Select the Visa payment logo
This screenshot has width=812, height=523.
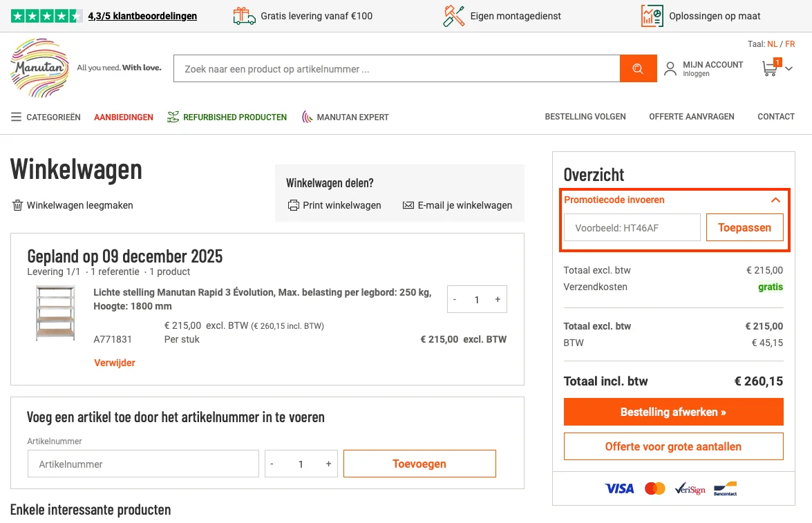coord(619,488)
